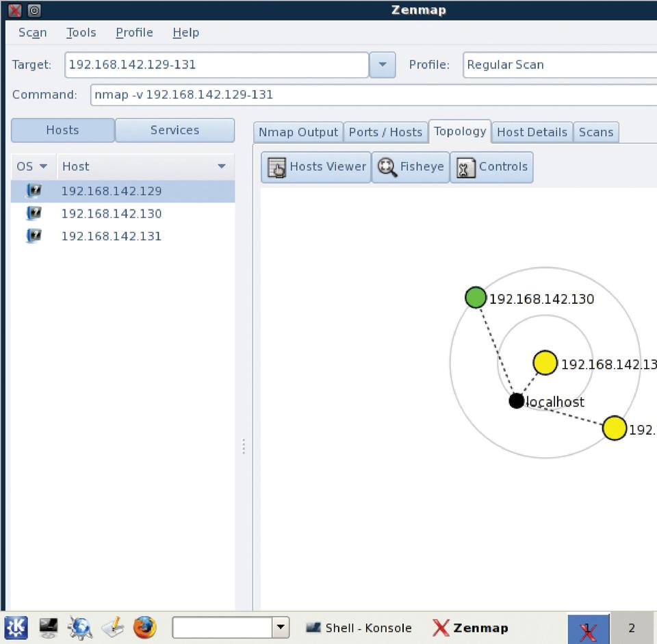Viewport: 657px width, 644px height.
Task: Switch to the Nmap Output tab
Action: click(298, 132)
